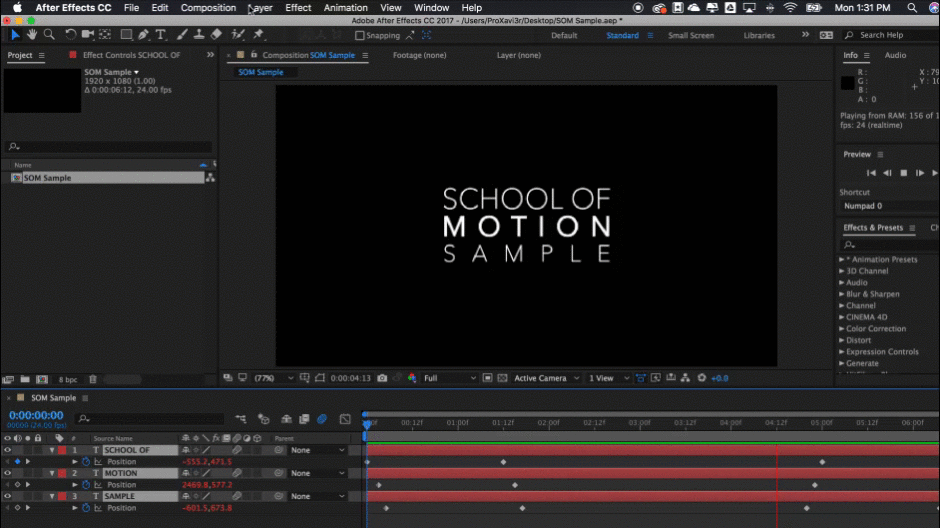Stop the preview playback
Screen dimensions: 940x528
click(903, 173)
